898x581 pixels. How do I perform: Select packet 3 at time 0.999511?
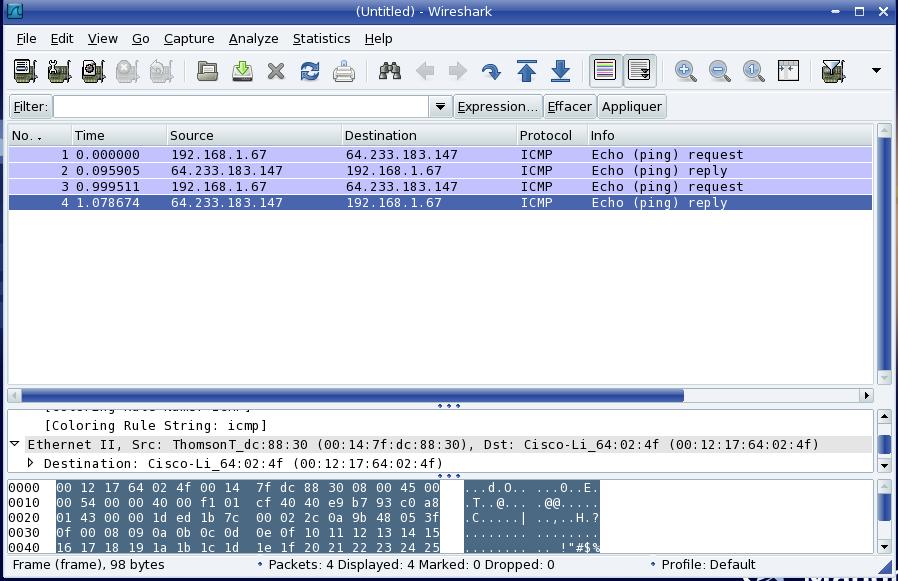click(440, 187)
